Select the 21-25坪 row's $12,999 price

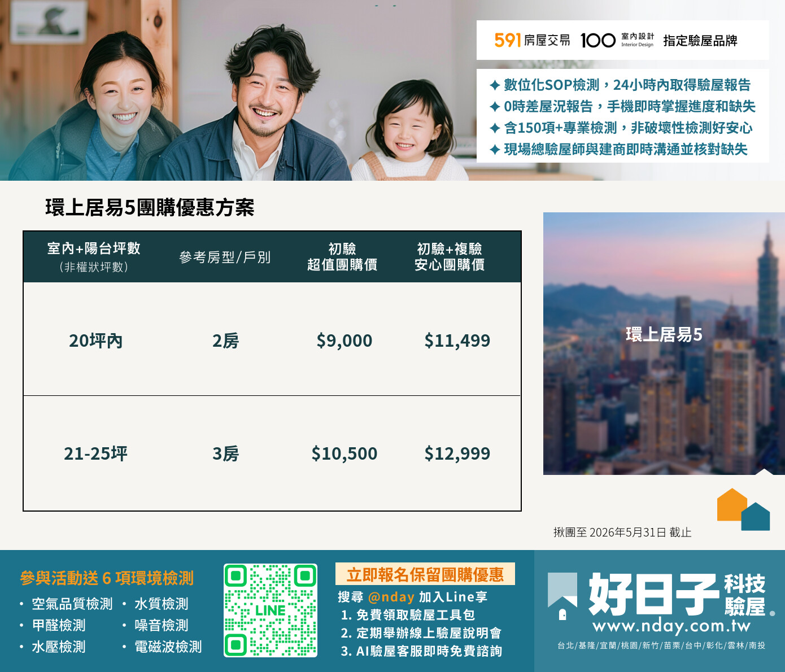457,453
